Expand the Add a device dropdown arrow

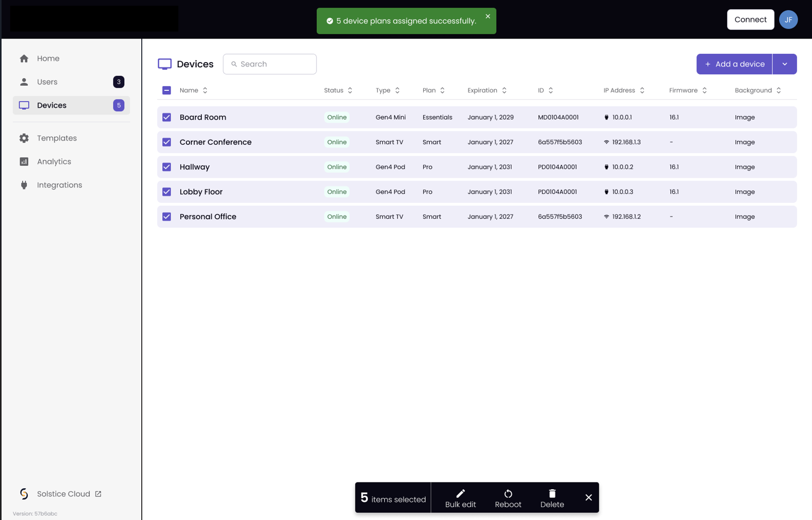[x=784, y=64]
